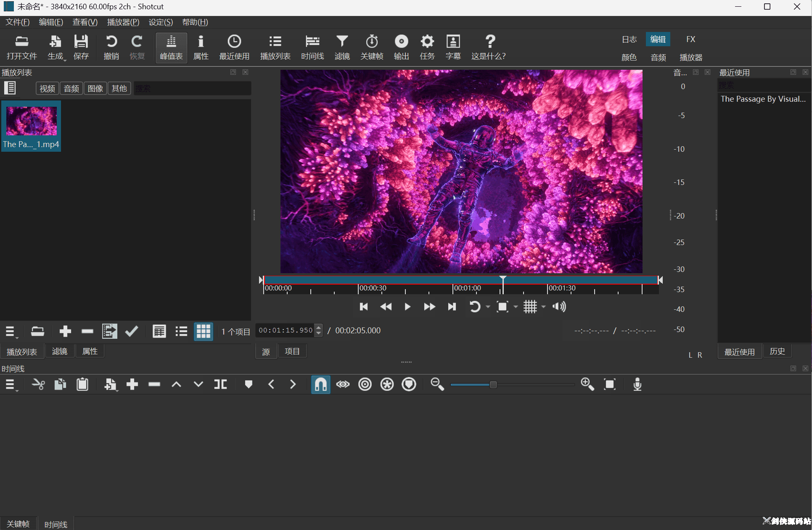Add a marker in the timeline toolbar
812x530 pixels.
(249, 384)
